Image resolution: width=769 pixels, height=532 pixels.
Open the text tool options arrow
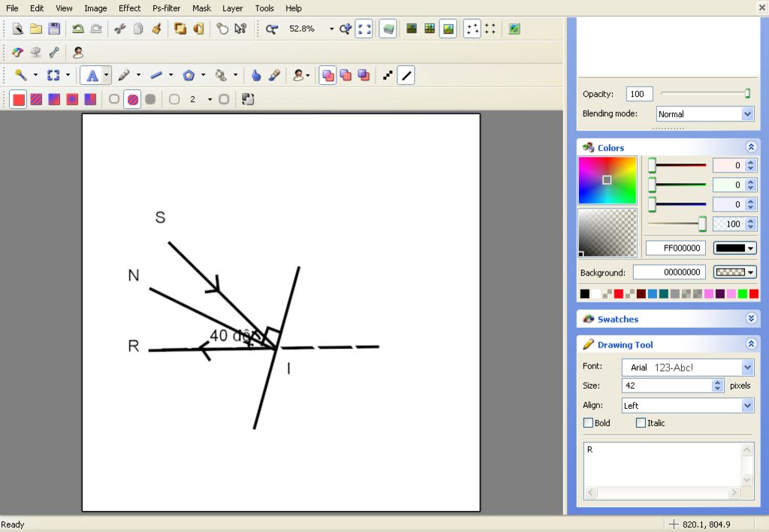[107, 76]
